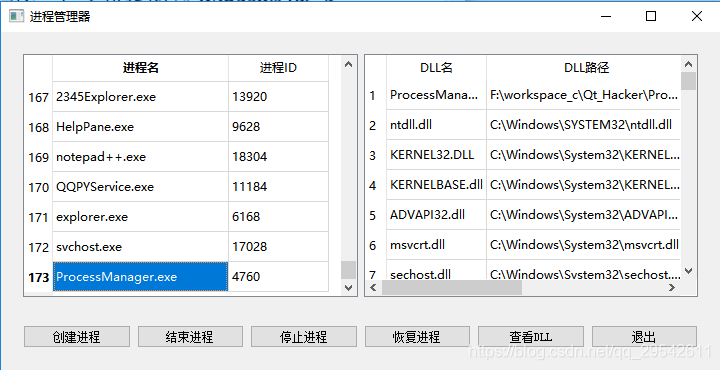Select notepad++.exe process cell

[141, 157]
